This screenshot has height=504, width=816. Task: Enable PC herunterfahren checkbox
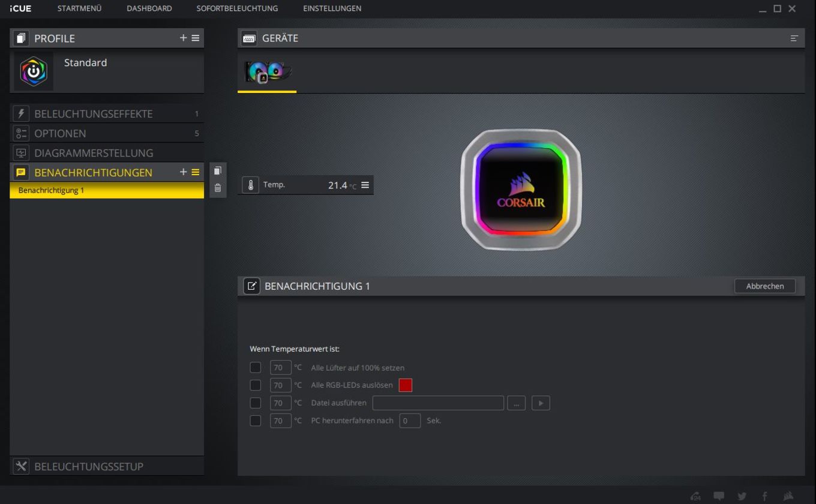click(256, 421)
